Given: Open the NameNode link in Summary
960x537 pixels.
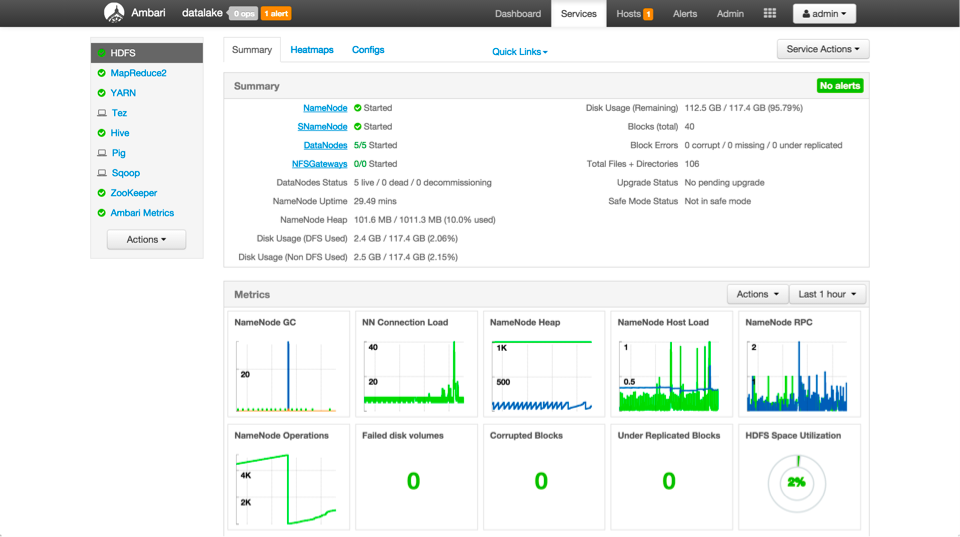Looking at the screenshot, I should click(325, 108).
